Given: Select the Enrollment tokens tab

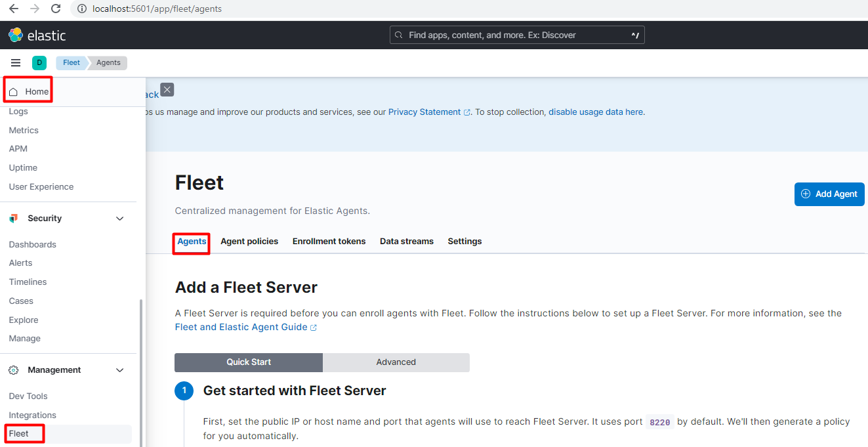Looking at the screenshot, I should pos(329,242).
